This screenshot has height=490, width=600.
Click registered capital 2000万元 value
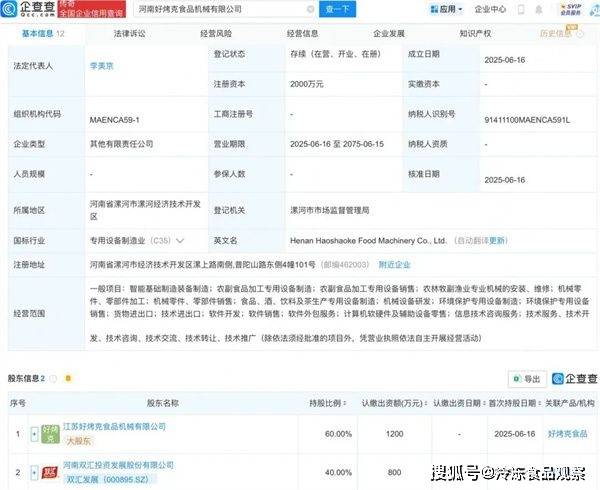point(307,84)
